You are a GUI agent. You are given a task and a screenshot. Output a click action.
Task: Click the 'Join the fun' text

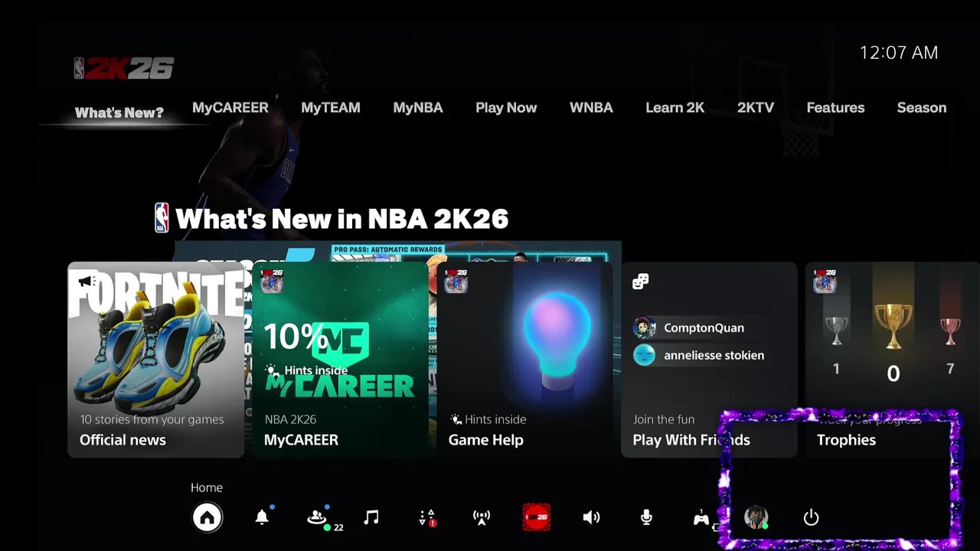pyautogui.click(x=664, y=419)
